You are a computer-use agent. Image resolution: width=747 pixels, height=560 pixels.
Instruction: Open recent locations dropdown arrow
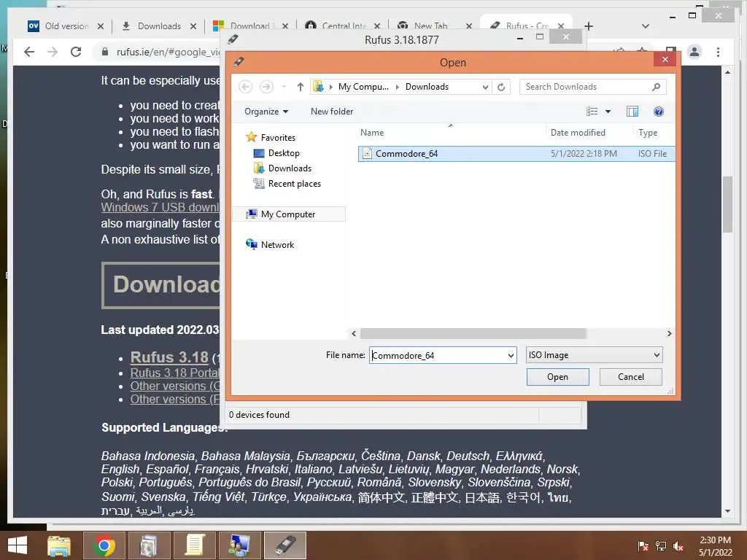point(284,87)
